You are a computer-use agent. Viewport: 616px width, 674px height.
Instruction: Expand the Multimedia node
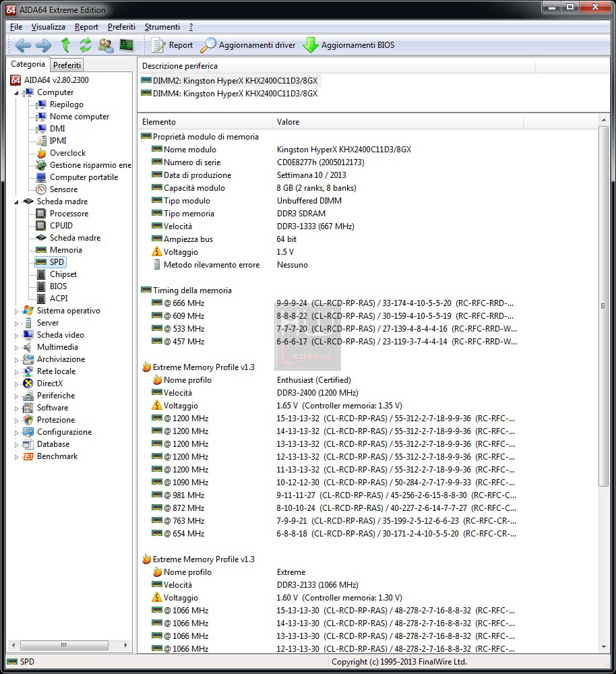(x=16, y=347)
